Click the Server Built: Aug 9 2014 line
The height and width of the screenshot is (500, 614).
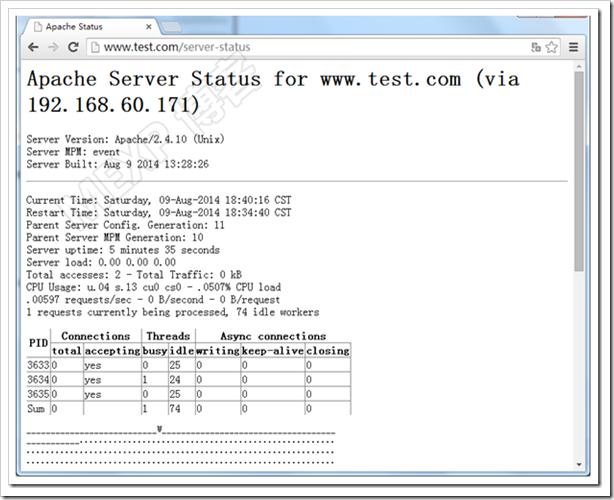click(117, 164)
